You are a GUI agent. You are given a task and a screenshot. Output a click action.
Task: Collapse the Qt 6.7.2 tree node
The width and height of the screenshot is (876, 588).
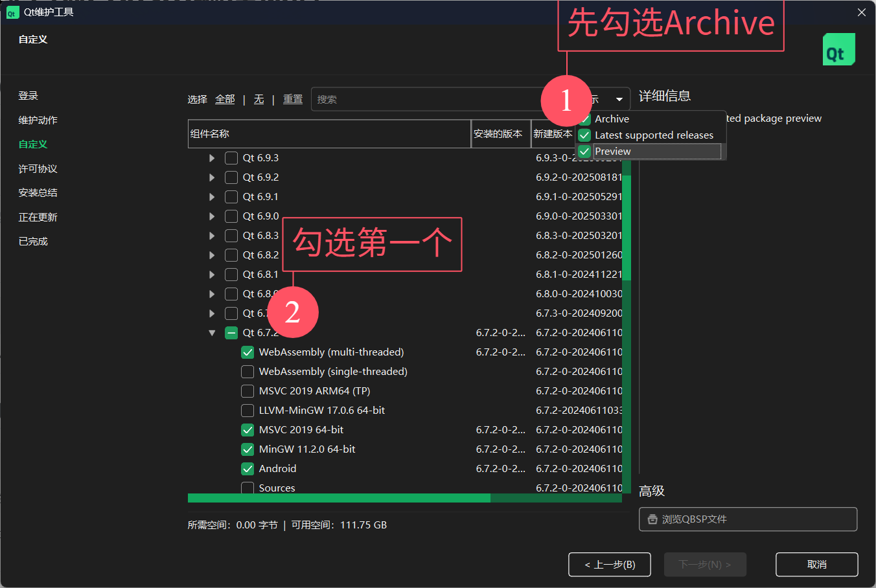tap(212, 333)
